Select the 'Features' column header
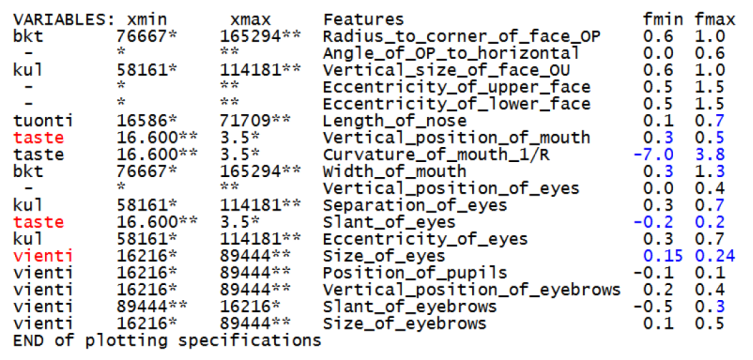Viewport: 753px width, 360px height. 363,20
